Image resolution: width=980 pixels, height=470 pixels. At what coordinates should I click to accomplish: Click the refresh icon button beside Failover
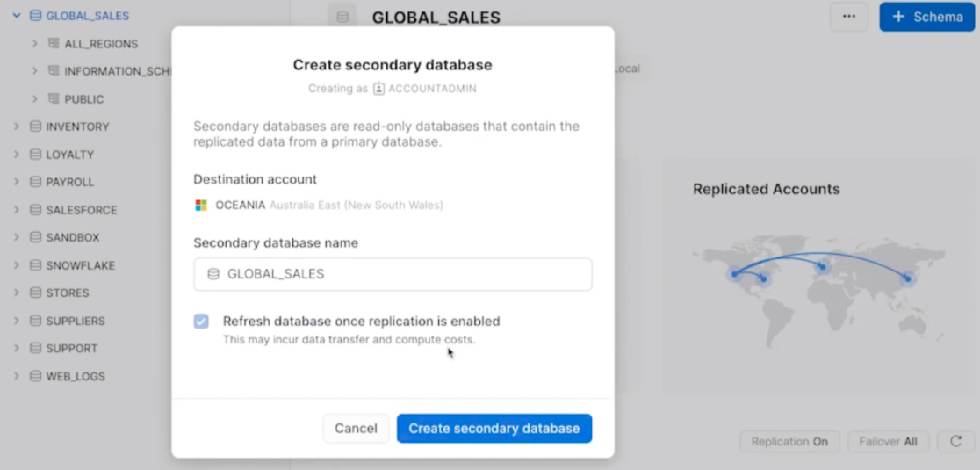click(x=955, y=441)
